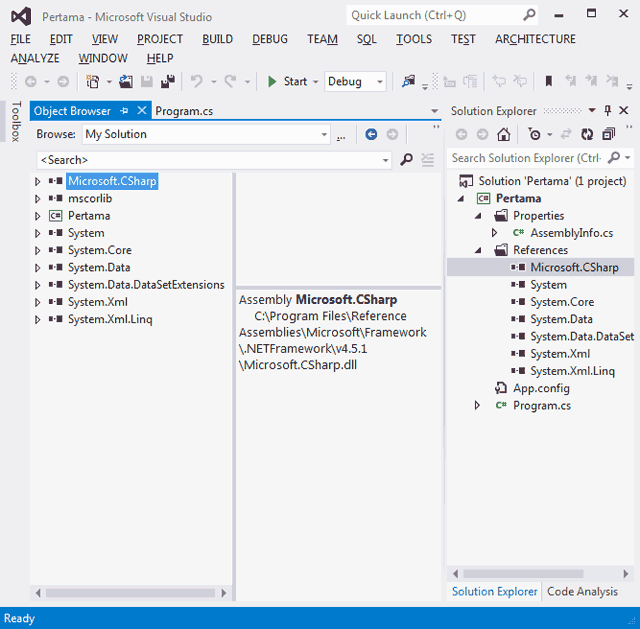Close the Object Browser tab
This screenshot has width=640, height=629.
(x=142, y=111)
